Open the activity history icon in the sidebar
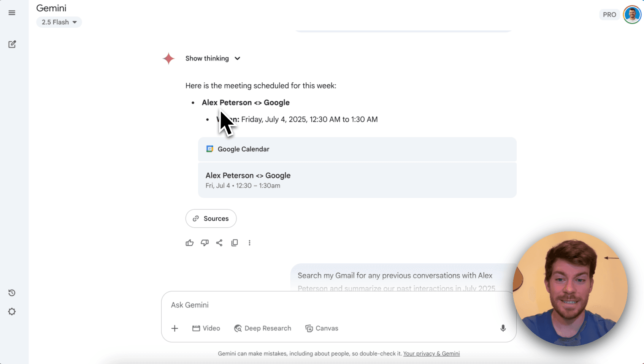The height and width of the screenshot is (364, 644). tap(12, 293)
